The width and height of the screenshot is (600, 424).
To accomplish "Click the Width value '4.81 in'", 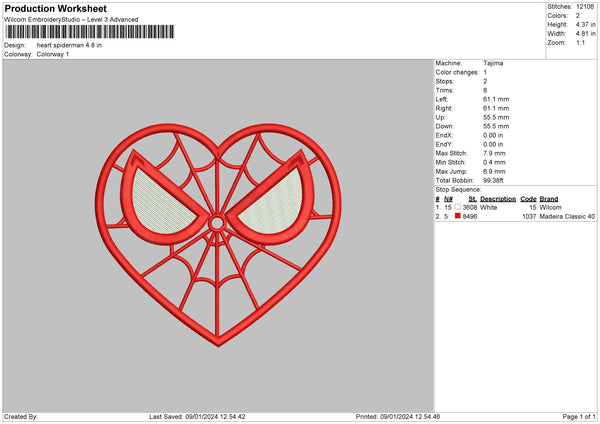I will [x=585, y=34].
